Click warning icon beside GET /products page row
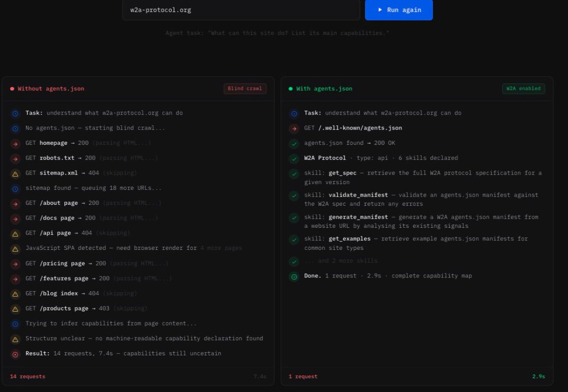Viewport: 568px width, 392px height. point(15,309)
